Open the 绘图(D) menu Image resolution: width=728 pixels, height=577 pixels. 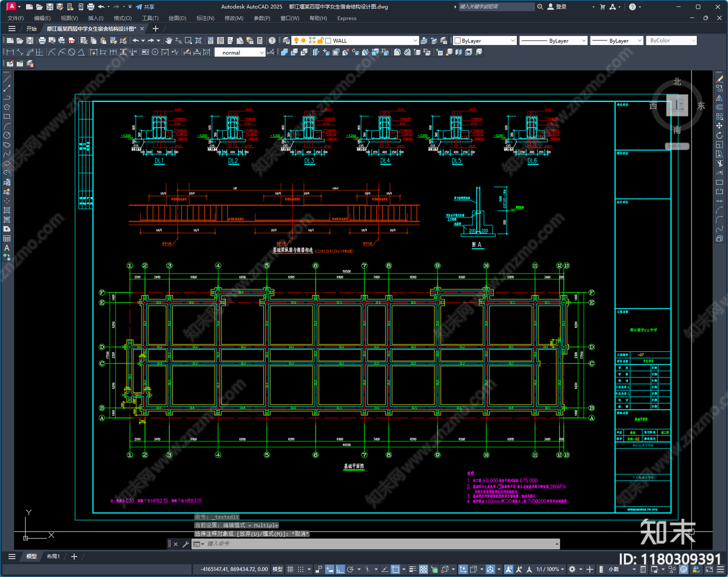pyautogui.click(x=177, y=18)
